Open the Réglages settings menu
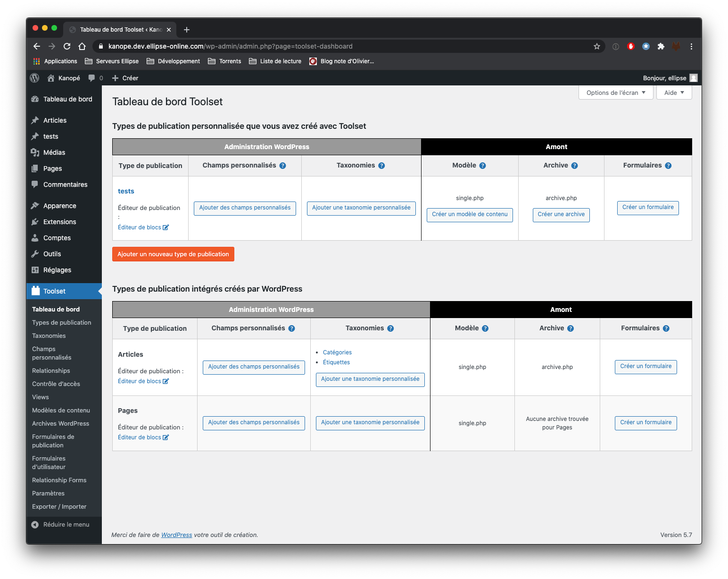728x579 pixels. [64, 270]
